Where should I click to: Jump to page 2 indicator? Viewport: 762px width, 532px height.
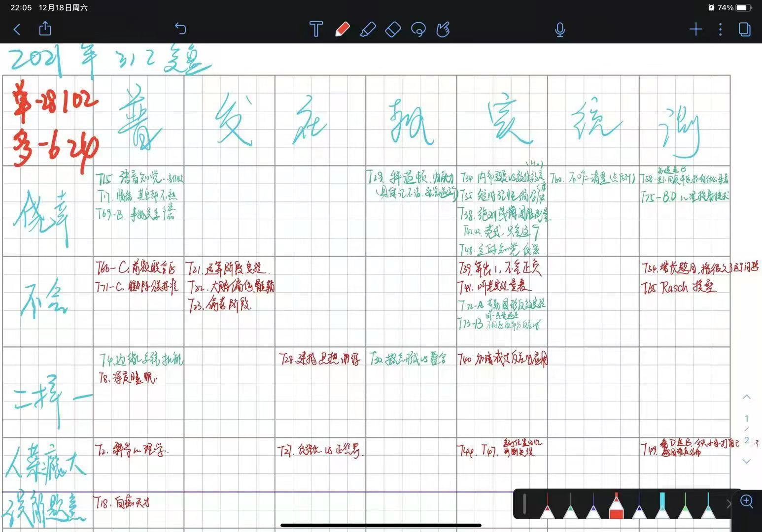(747, 440)
